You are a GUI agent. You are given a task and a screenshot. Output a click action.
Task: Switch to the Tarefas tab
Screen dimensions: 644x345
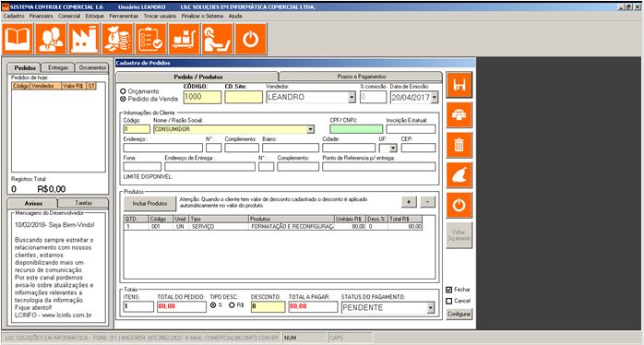tap(84, 203)
